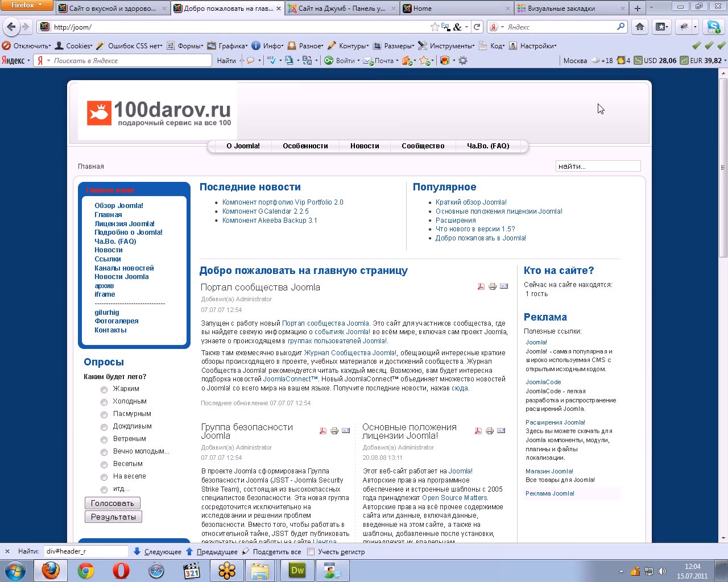The image size is (728, 582).
Task: Expand the Разное developer toolbar menu
Action: [x=305, y=46]
